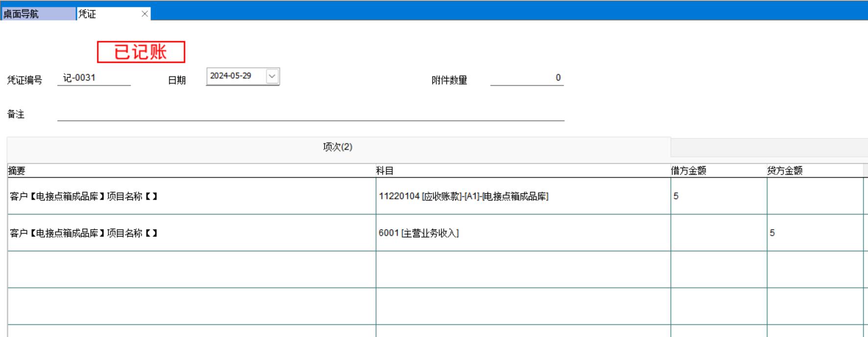This screenshot has height=337, width=868.
Task: Close the 凭证 tab with its X
Action: (x=145, y=14)
